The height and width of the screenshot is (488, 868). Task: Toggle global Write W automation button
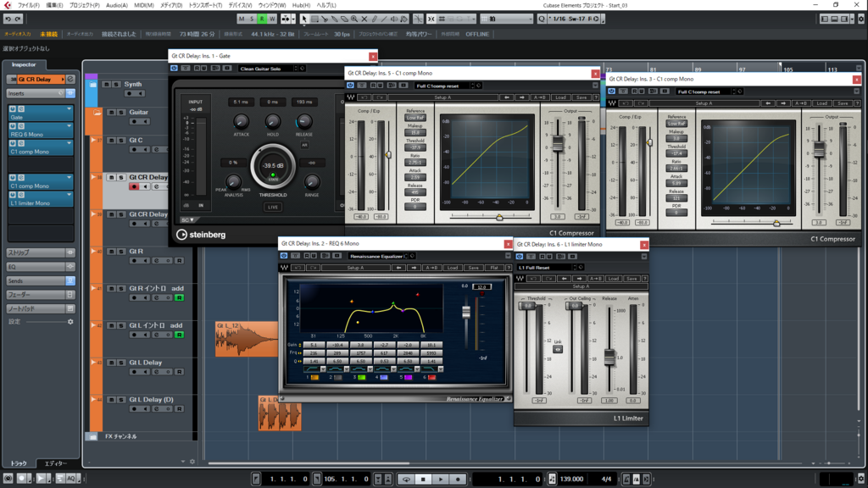pyautogui.click(x=272, y=19)
